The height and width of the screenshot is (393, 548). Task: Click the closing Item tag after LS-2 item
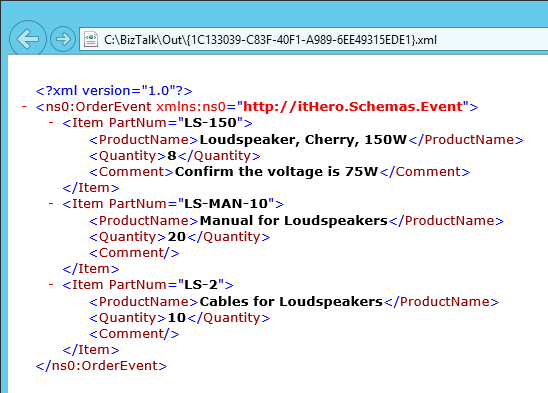(91, 350)
